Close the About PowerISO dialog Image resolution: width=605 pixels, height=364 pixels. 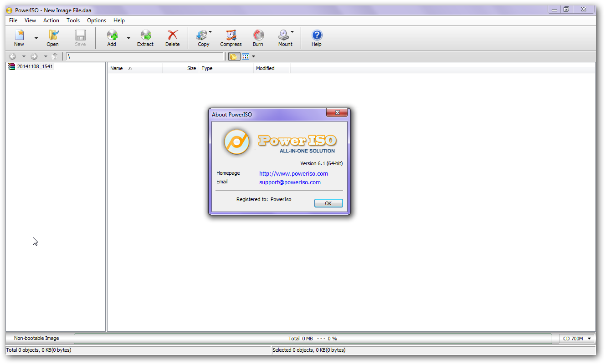pos(338,112)
